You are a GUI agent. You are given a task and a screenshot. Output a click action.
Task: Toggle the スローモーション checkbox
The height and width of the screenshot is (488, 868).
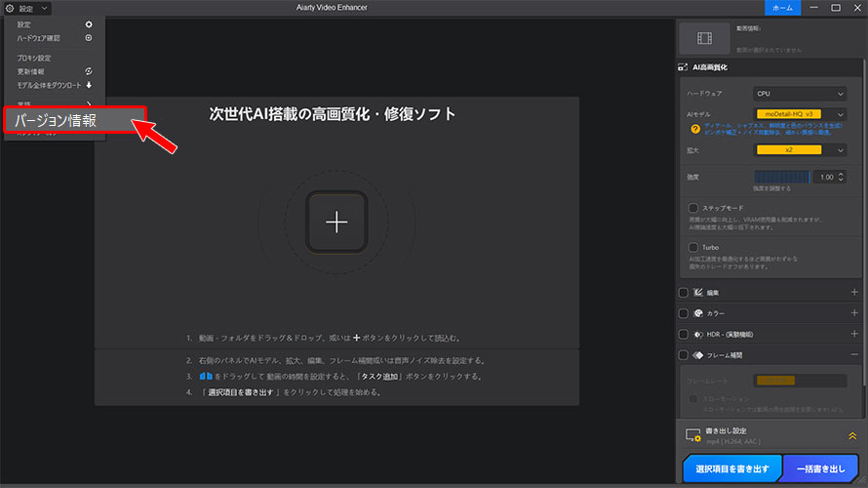pyautogui.click(x=693, y=399)
